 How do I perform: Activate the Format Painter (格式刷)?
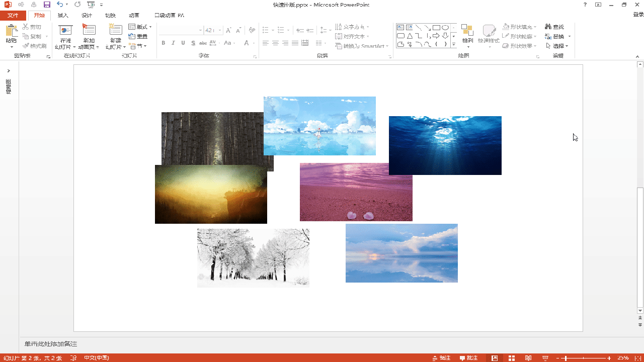point(34,46)
